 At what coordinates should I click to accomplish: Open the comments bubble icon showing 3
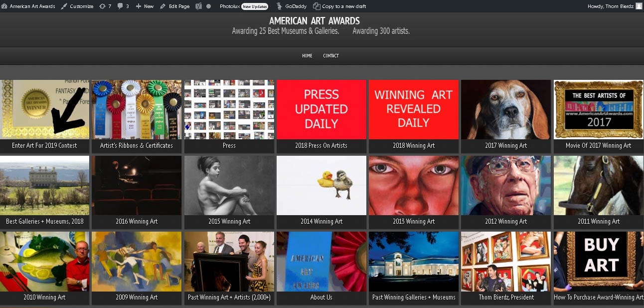[123, 6]
